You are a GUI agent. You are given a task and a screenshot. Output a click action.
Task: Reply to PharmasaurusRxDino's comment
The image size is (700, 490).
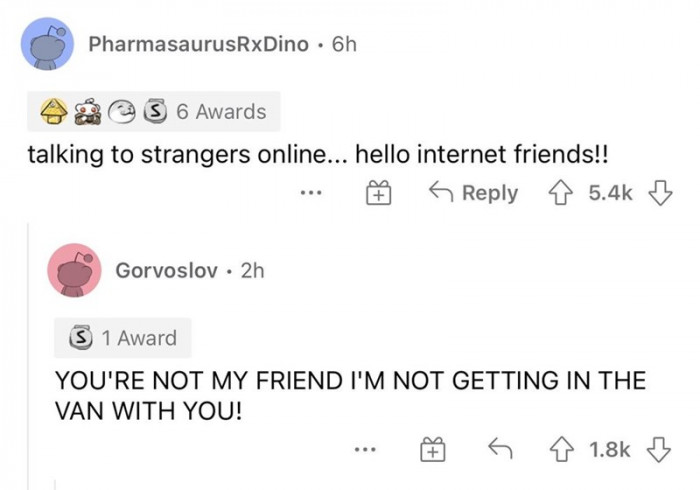[473, 193]
